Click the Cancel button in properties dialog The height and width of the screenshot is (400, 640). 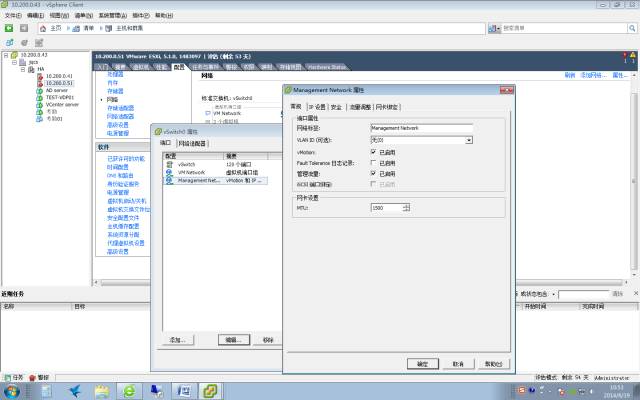tap(458, 364)
